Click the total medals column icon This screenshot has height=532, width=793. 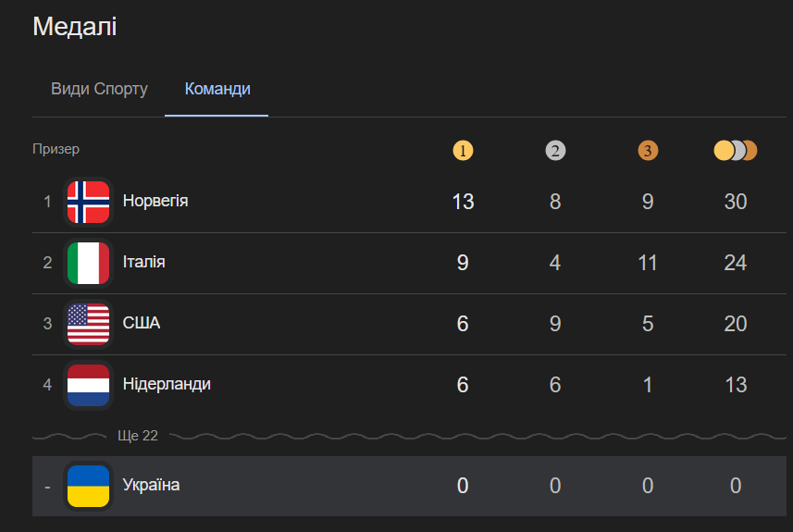(x=736, y=150)
